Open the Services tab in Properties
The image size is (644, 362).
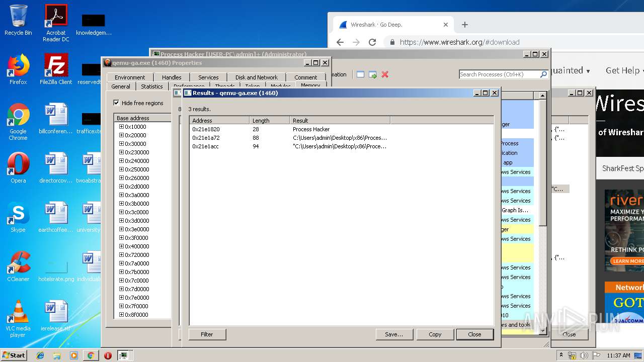[208, 77]
